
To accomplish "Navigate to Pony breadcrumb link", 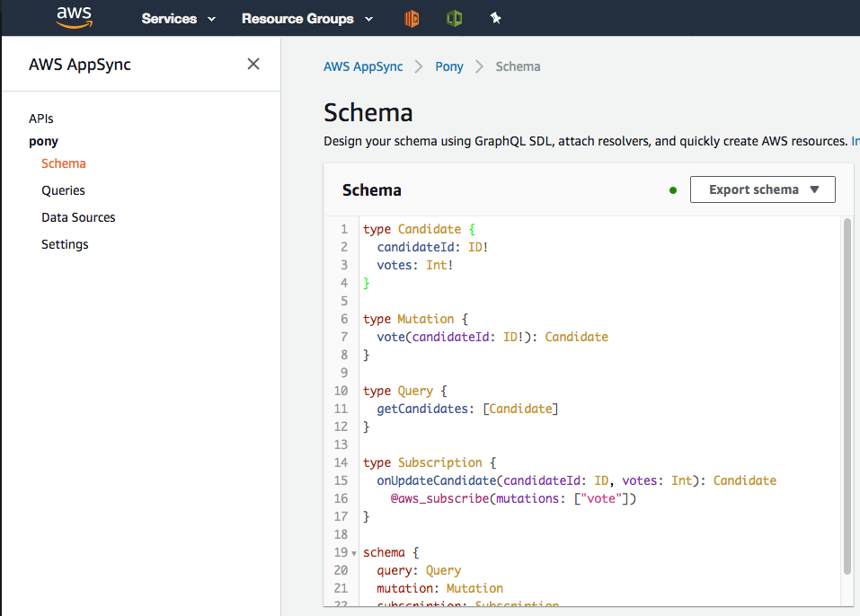I will coord(449,66).
